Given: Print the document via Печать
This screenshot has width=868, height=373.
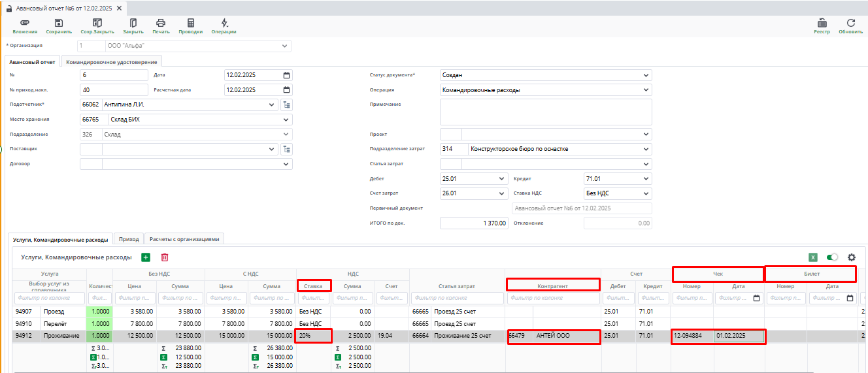Looking at the screenshot, I should [161, 23].
